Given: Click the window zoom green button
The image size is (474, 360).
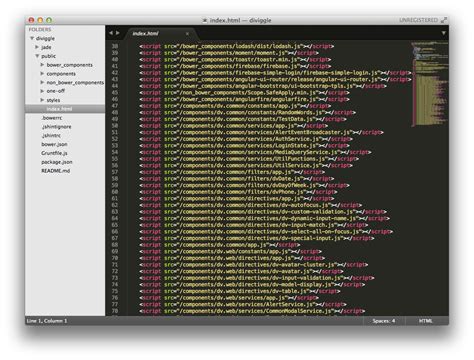Looking at the screenshot, I should coord(49,20).
